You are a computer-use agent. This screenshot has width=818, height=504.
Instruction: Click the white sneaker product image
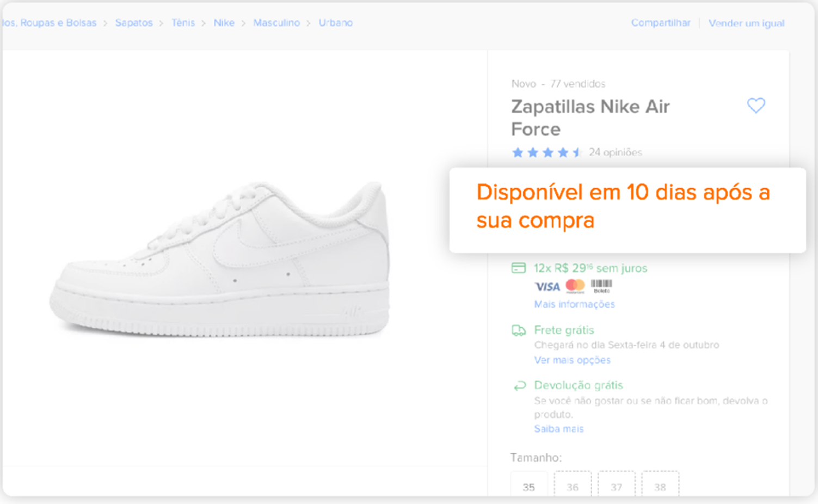[220, 259]
